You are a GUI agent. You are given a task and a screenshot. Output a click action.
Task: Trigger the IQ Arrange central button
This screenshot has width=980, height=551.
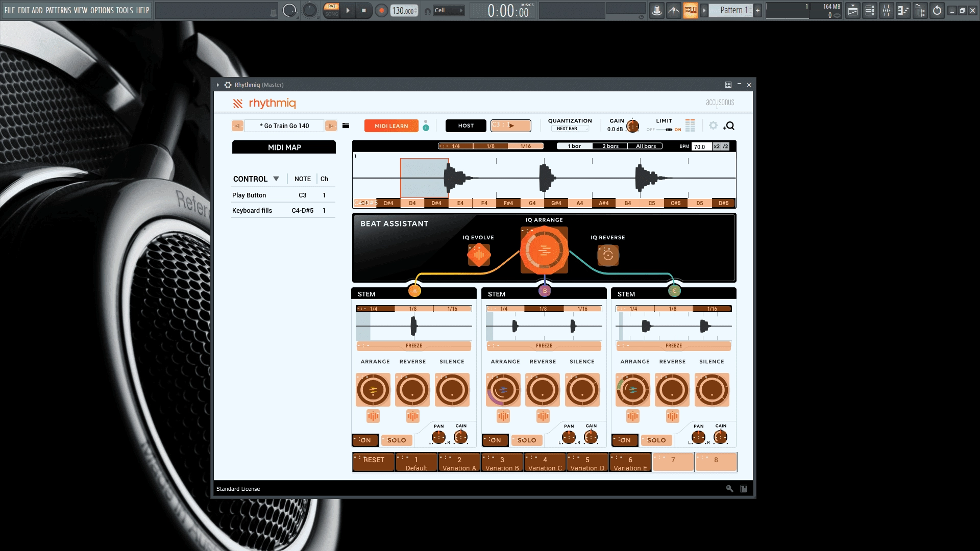(544, 251)
